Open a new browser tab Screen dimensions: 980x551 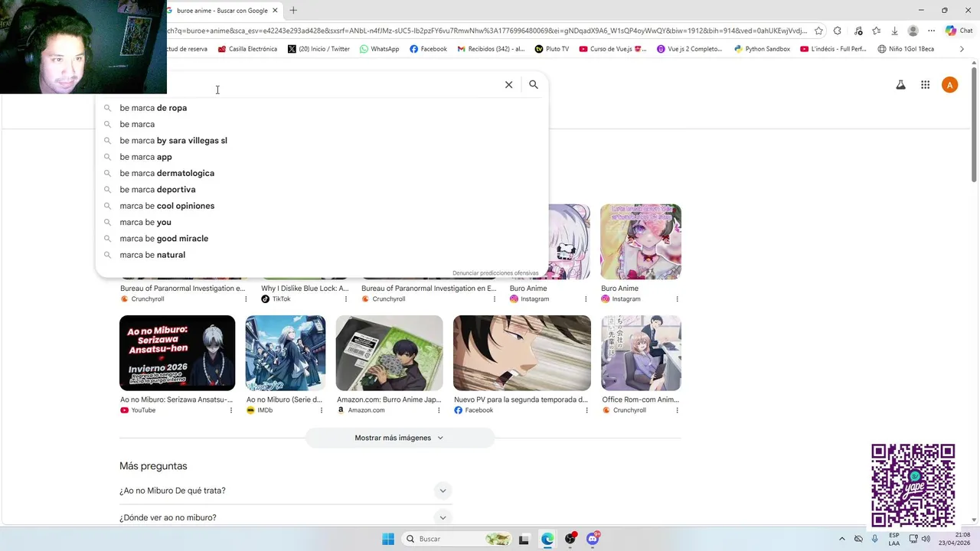293,11
